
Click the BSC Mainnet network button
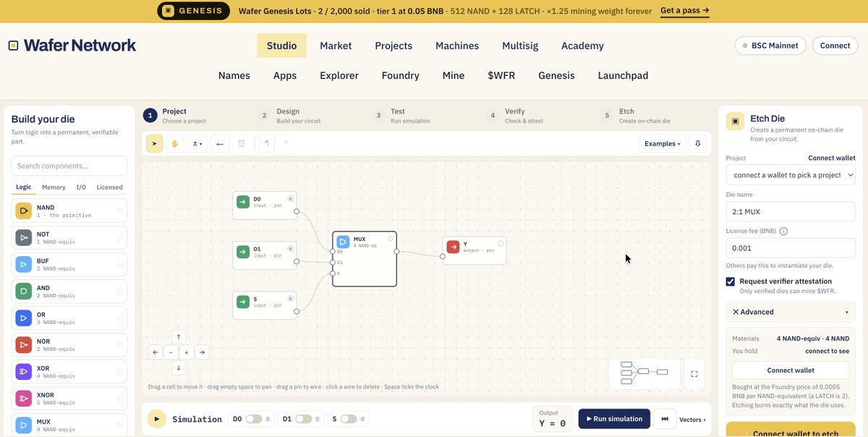770,46
